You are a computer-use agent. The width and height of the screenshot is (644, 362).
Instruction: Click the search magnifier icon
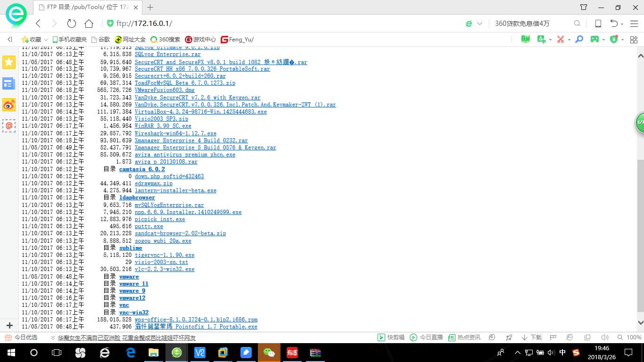pos(577,24)
